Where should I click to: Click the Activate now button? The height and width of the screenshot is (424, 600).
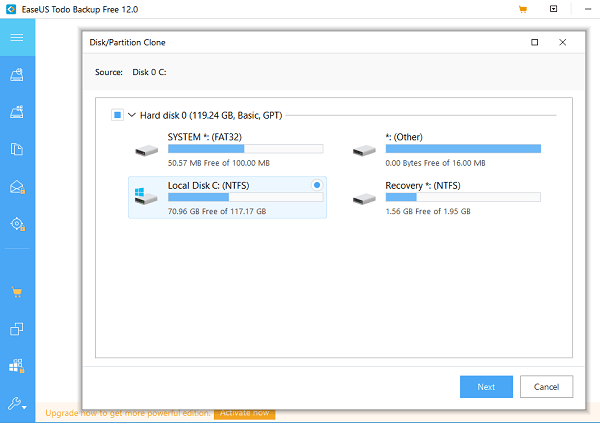tap(245, 413)
